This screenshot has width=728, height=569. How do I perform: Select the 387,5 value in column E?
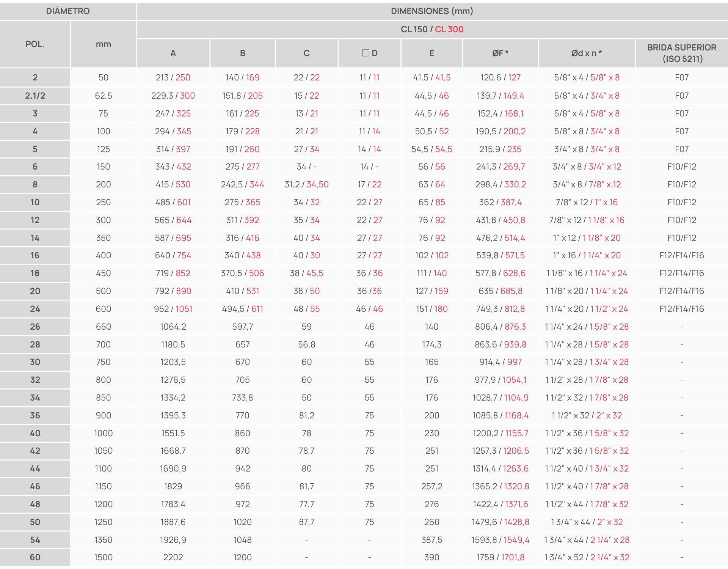click(431, 540)
